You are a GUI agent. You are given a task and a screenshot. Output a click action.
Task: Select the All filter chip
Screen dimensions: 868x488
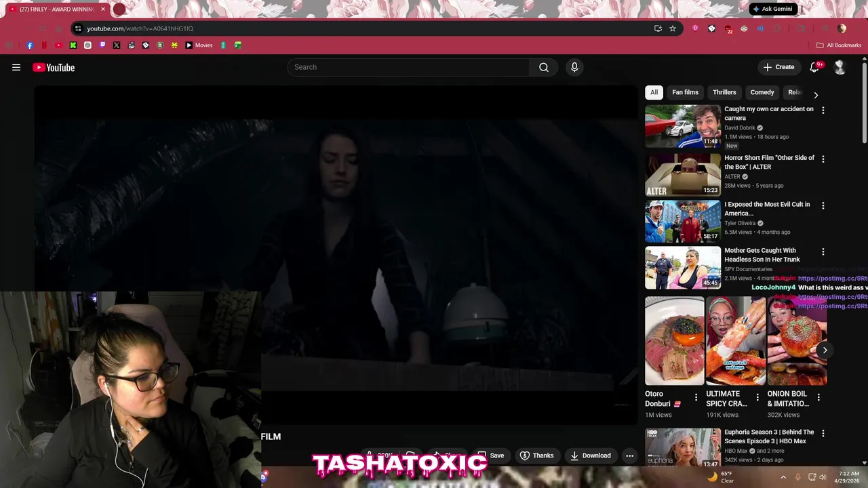tap(654, 92)
